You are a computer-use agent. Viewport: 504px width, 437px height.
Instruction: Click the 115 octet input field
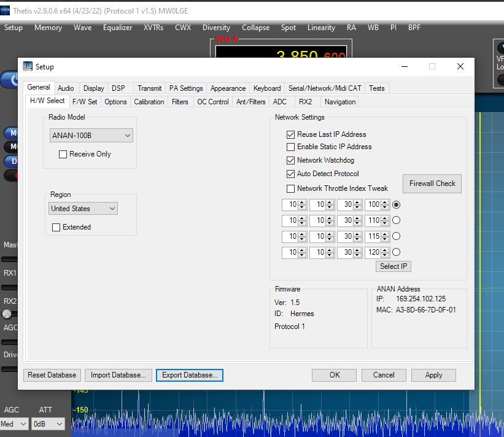tap(373, 236)
